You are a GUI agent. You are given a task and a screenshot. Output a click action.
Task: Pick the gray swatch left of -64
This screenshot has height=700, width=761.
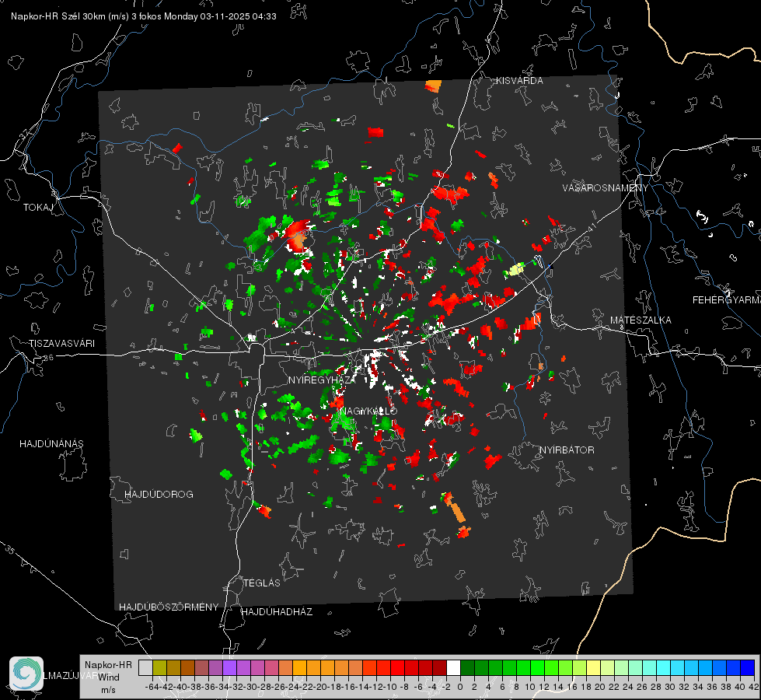click(145, 668)
